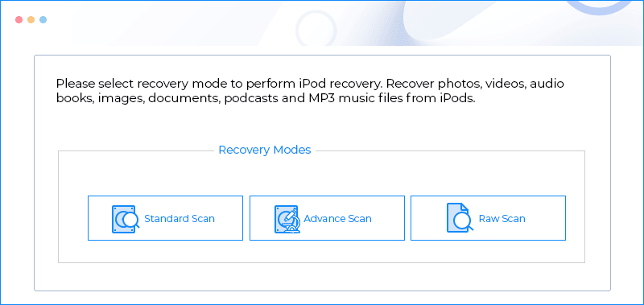Select the Raw Scan button

click(489, 218)
